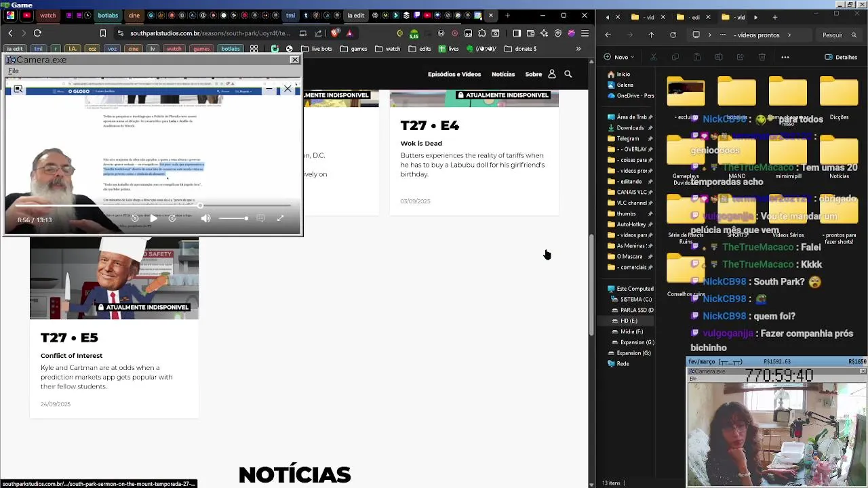
Task: Open the 'voz' bookmark chip
Action: tap(113, 49)
